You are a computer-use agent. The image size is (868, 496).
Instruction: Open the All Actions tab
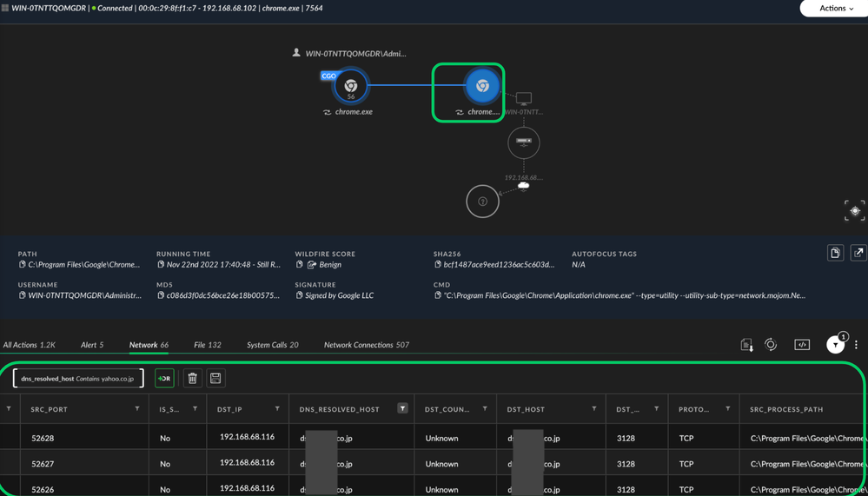pos(29,345)
